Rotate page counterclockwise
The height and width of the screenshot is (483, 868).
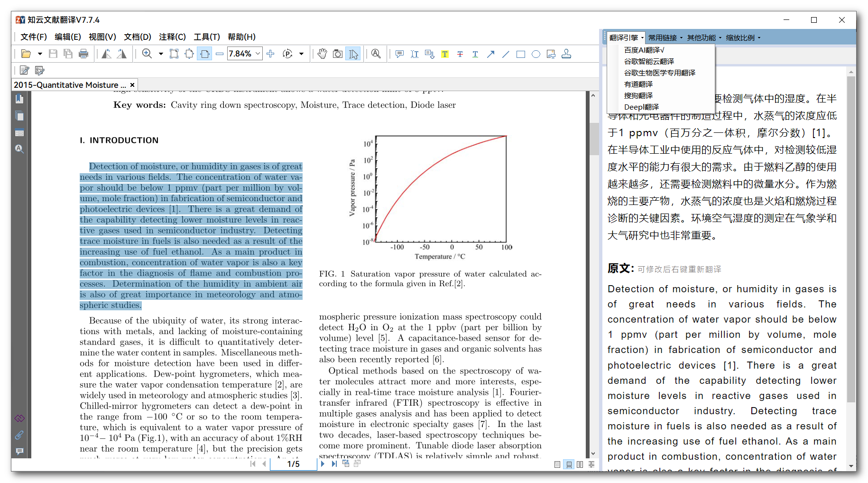pyautogui.click(x=106, y=54)
